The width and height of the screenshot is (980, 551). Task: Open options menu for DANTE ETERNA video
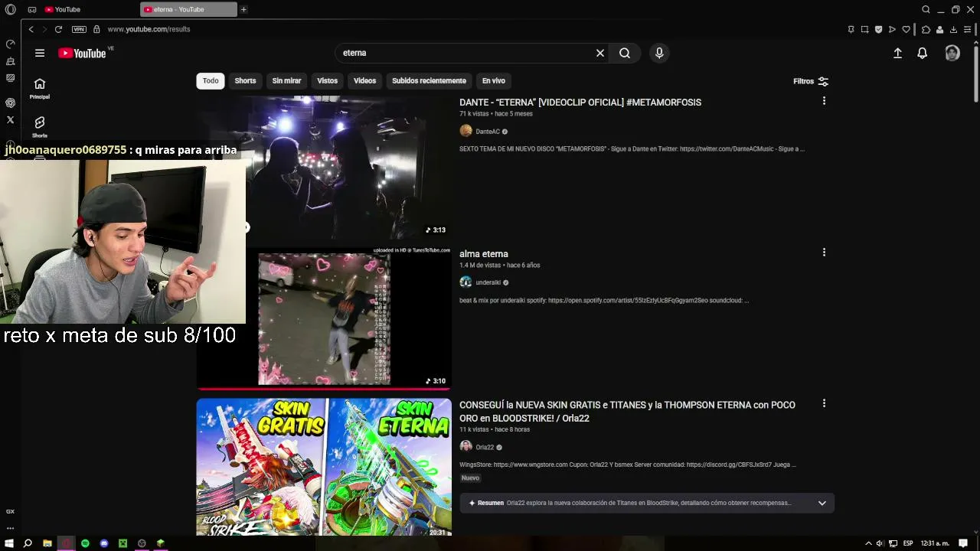824,101
